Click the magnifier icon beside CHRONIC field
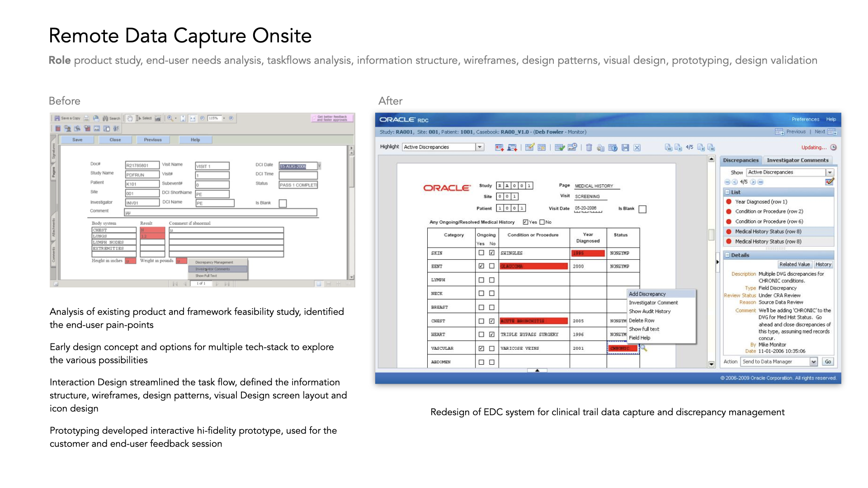868x488 pixels. pyautogui.click(x=644, y=348)
